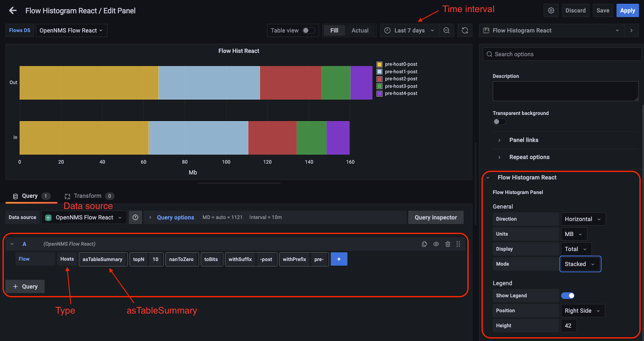
Task: Duplicate query A using copy icon
Action: pos(424,244)
